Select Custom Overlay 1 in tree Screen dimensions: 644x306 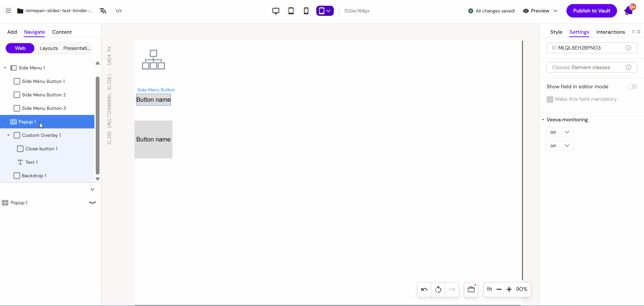[41, 135]
